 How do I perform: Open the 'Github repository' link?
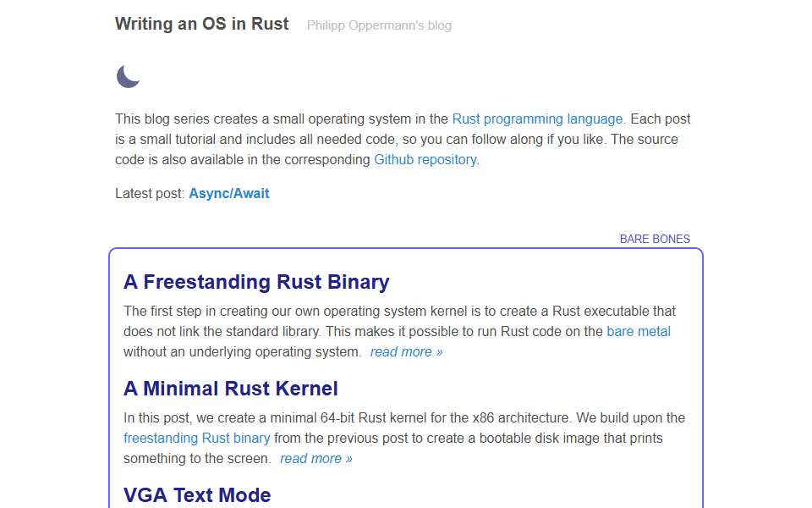[x=425, y=159]
